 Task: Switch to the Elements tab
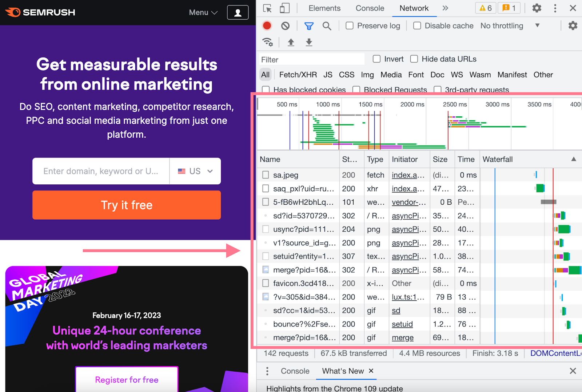coord(324,8)
